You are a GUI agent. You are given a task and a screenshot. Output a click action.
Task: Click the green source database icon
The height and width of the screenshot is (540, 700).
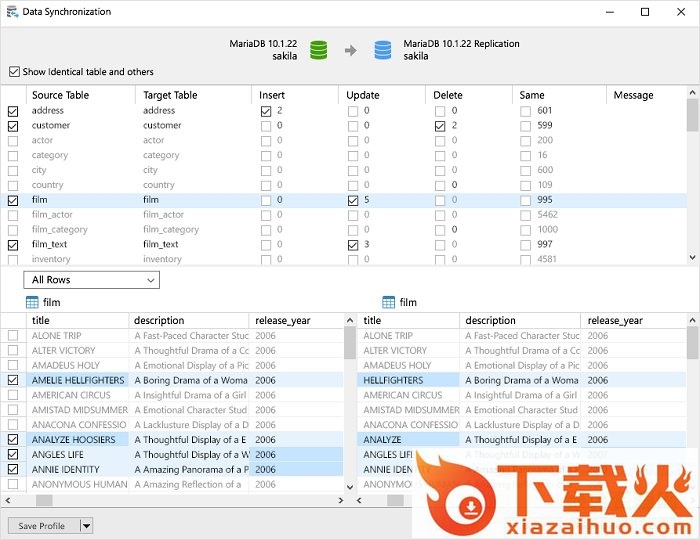pos(318,50)
